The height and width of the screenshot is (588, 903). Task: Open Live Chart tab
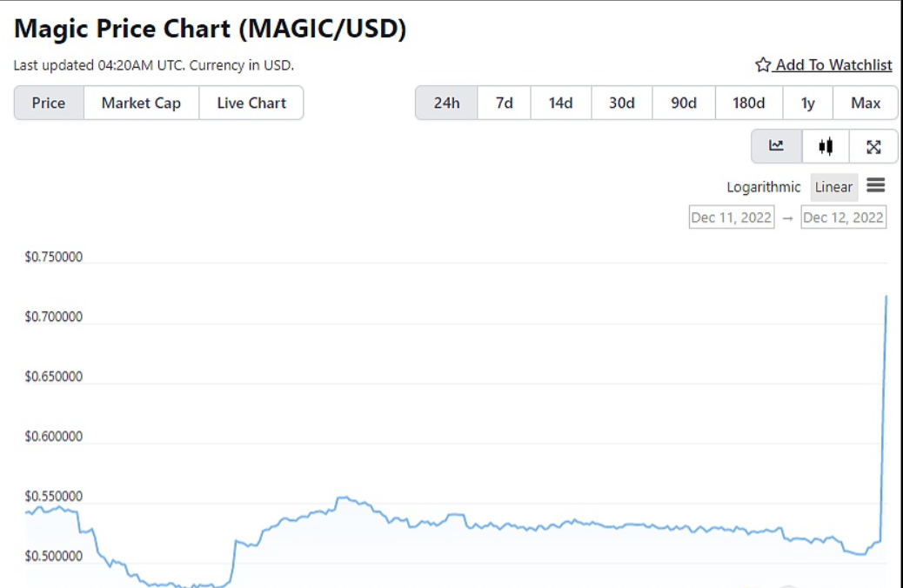251,103
